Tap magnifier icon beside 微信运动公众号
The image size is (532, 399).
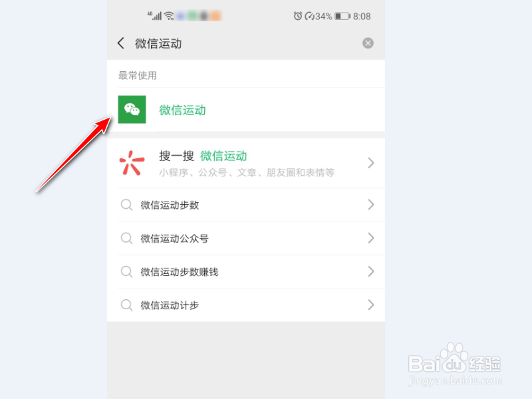tap(126, 238)
